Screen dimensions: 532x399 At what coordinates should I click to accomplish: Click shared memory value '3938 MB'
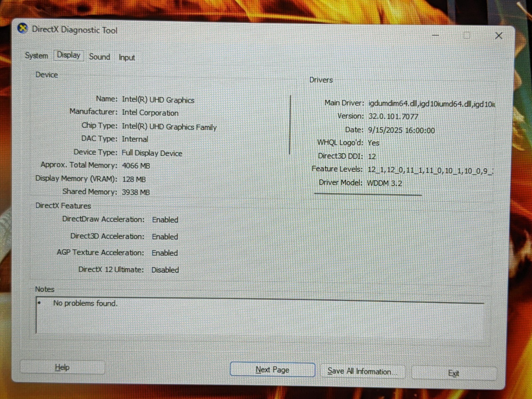pyautogui.click(x=136, y=192)
